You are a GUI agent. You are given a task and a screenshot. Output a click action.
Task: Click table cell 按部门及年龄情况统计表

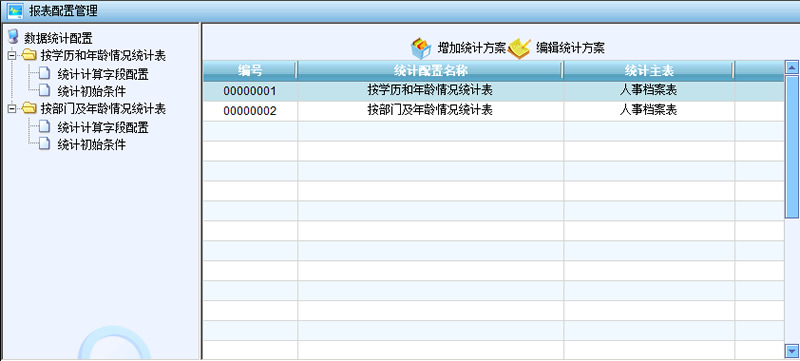click(x=430, y=110)
